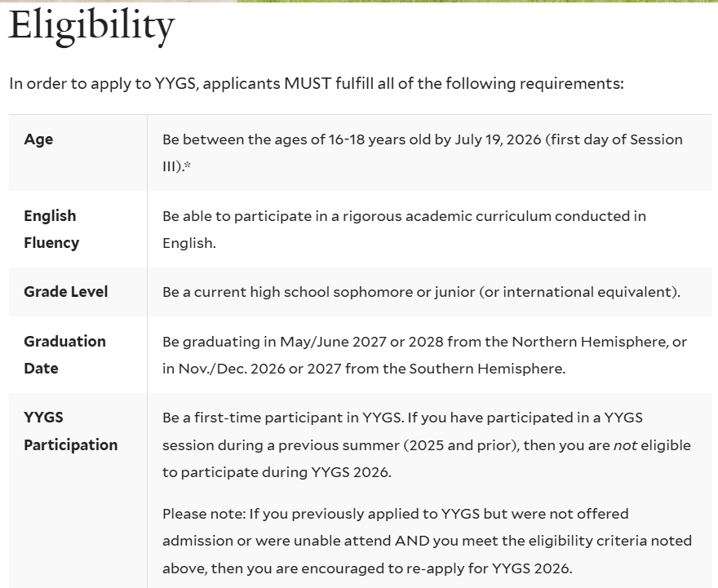The image size is (718, 588).
Task: Click the asterisk after Session III
Action: coord(188,166)
